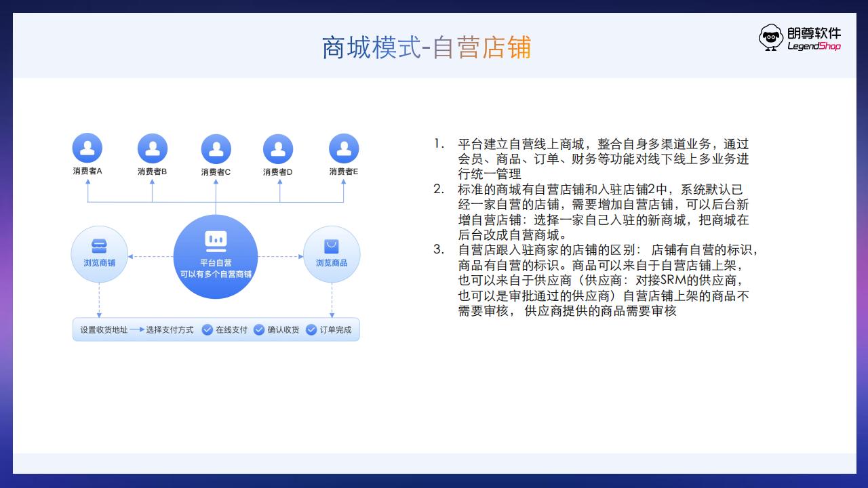Click the text 订单完成
Image resolution: width=868 pixels, height=488 pixels.
[336, 330]
